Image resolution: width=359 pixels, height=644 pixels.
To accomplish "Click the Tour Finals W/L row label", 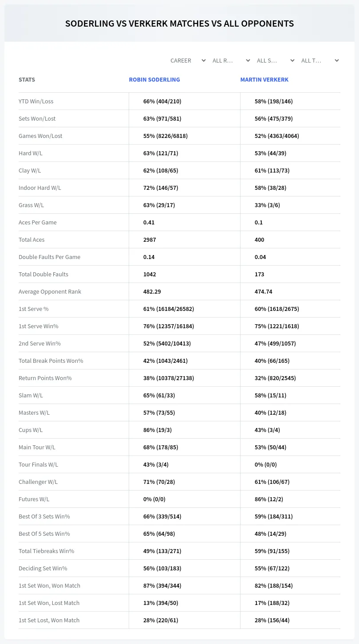I will (38, 464).
